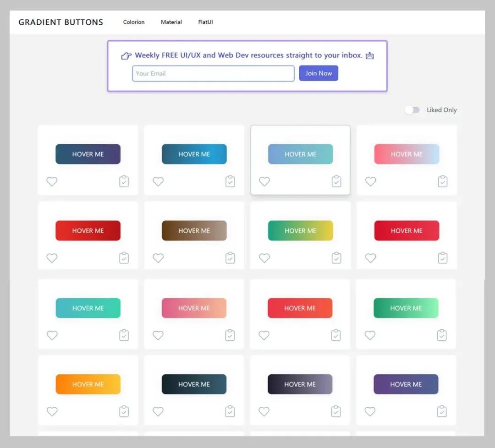Click the teal-to-bright-blue HOVER ME button
Image resolution: width=495 pixels, height=448 pixels.
[194, 154]
